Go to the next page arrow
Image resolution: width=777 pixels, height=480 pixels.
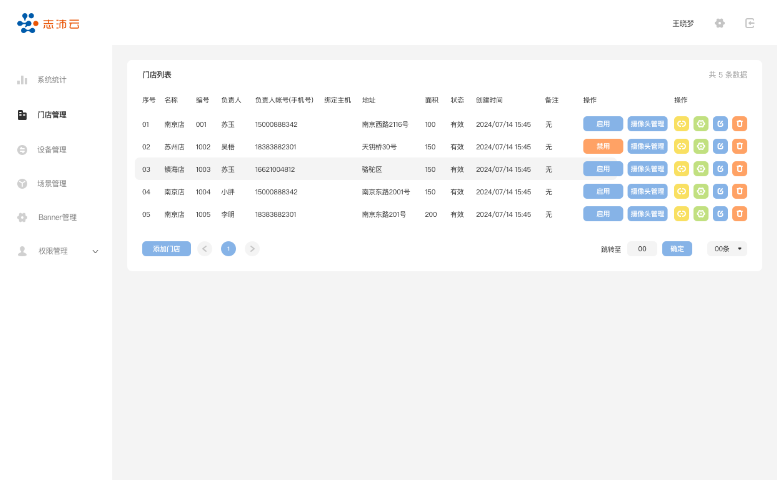pyautogui.click(x=252, y=249)
